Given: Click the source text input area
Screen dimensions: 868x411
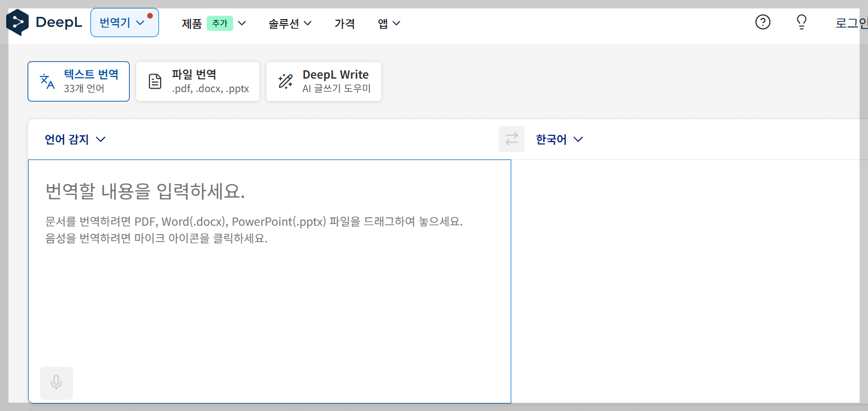Looking at the screenshot, I should 270,281.
